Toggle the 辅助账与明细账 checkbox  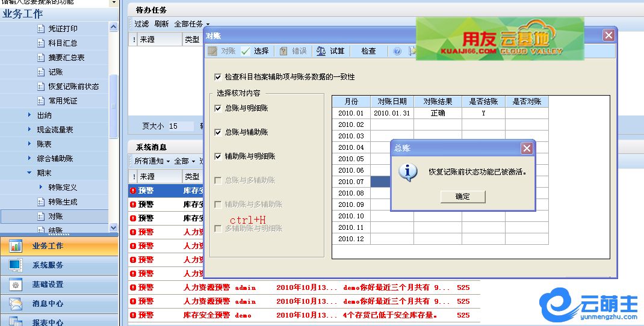tap(218, 156)
